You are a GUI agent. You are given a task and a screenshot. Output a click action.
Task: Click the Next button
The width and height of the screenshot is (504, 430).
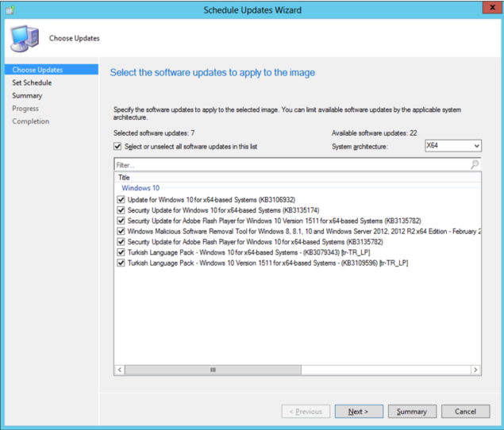click(358, 412)
